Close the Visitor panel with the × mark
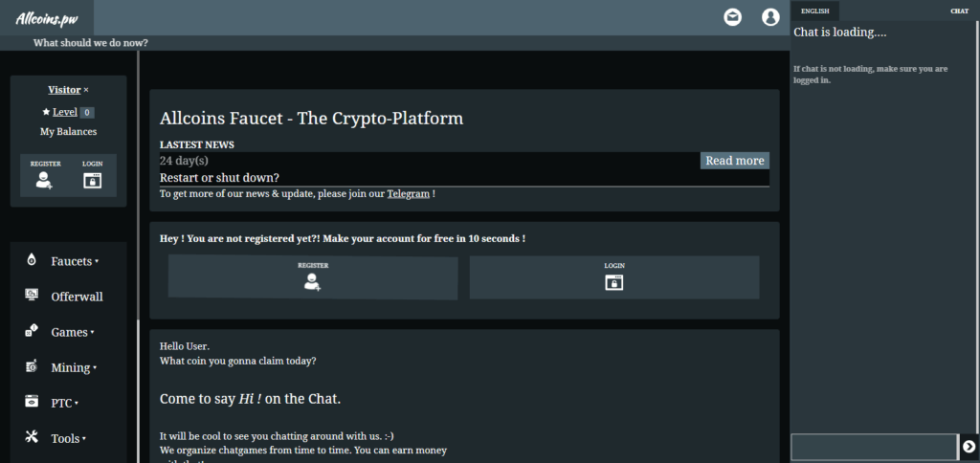This screenshot has height=463, width=980. point(86,90)
